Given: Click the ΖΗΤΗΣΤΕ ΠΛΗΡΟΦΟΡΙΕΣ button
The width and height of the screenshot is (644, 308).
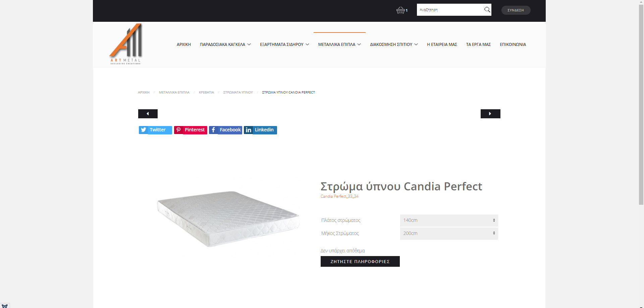Looking at the screenshot, I should coord(360,261).
